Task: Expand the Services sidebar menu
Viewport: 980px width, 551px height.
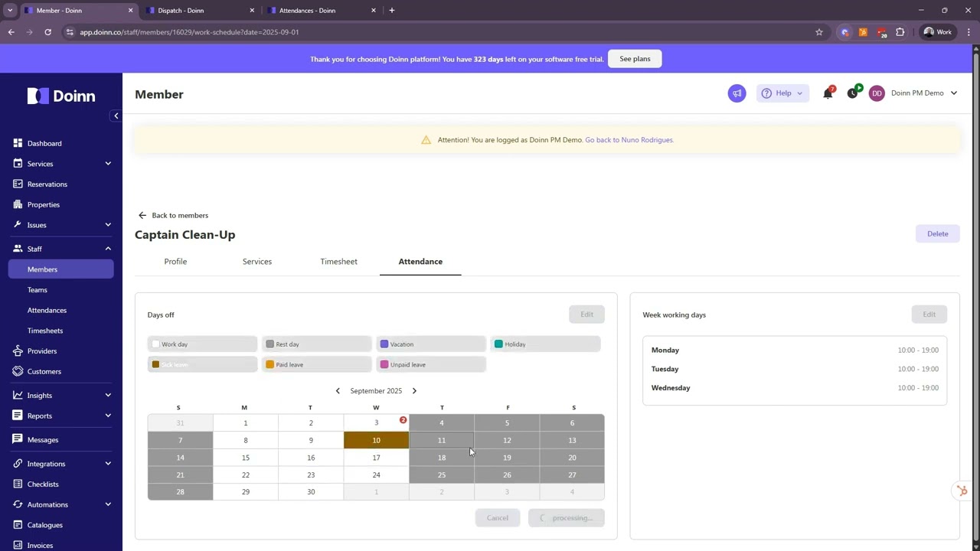Action: [108, 163]
